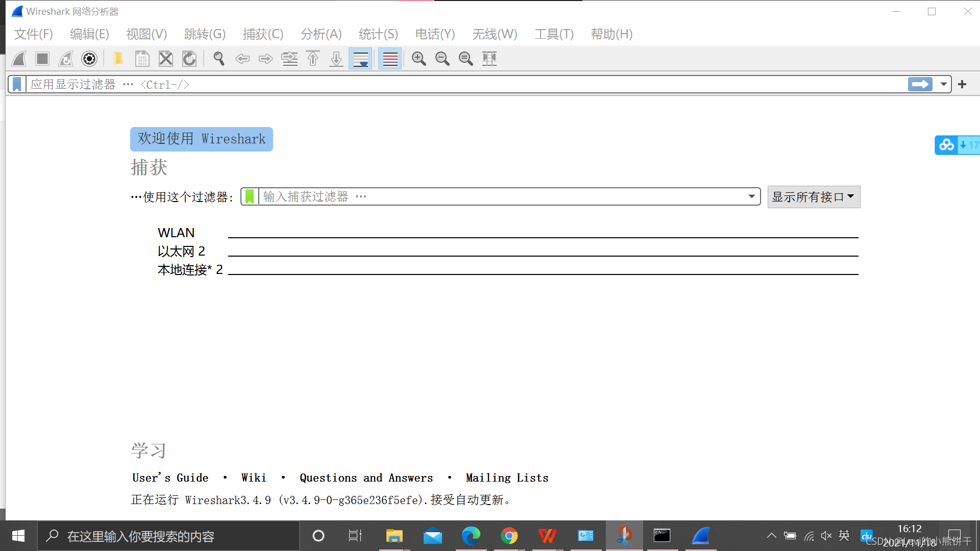
Task: Click capture filter green bookmark icon
Action: (x=250, y=196)
